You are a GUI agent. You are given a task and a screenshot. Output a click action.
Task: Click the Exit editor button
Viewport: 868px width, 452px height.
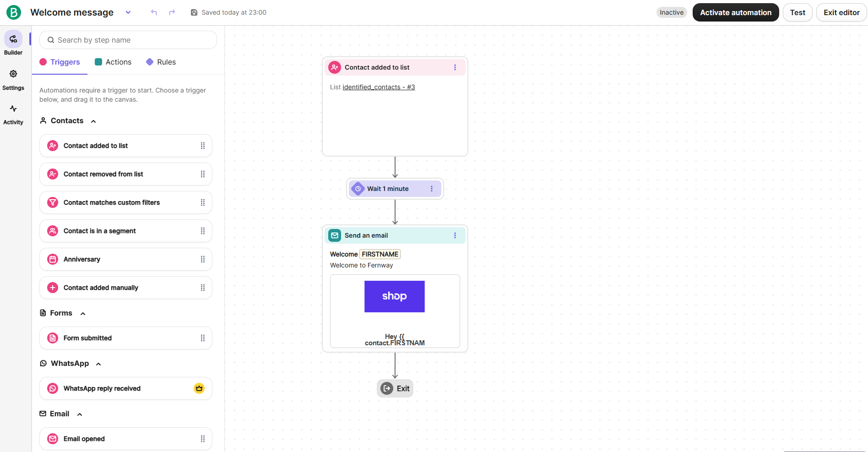tap(841, 12)
